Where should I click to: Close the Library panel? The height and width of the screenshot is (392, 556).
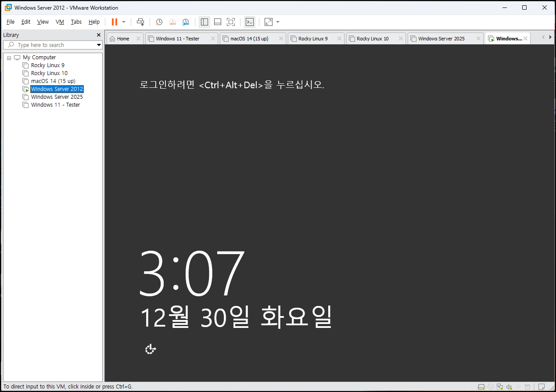(99, 35)
